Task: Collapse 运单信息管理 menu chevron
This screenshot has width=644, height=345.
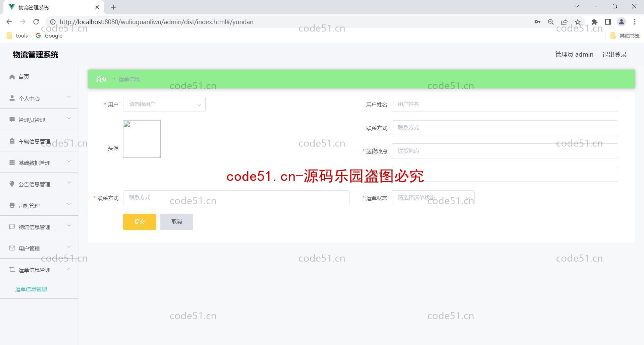Action: [x=69, y=269]
